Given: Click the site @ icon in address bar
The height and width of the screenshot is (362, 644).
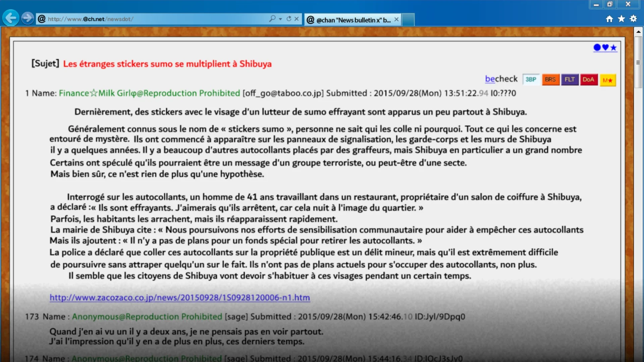Looking at the screenshot, I should click(x=42, y=19).
